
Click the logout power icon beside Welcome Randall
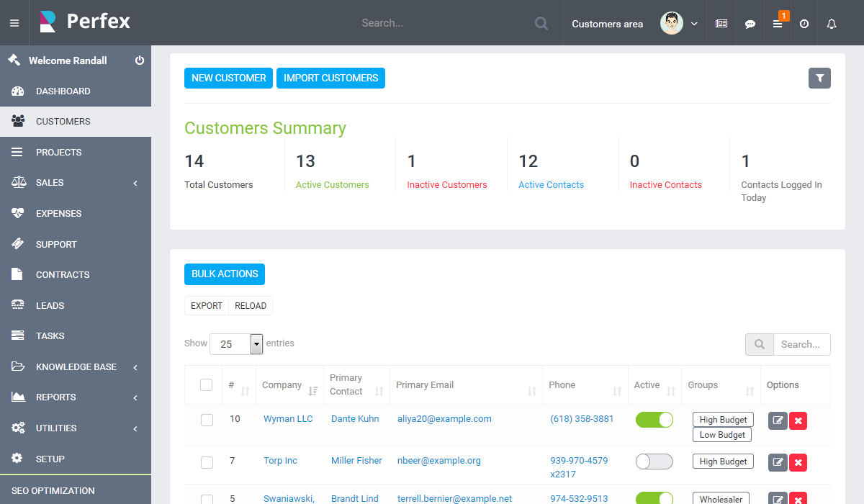coord(140,60)
